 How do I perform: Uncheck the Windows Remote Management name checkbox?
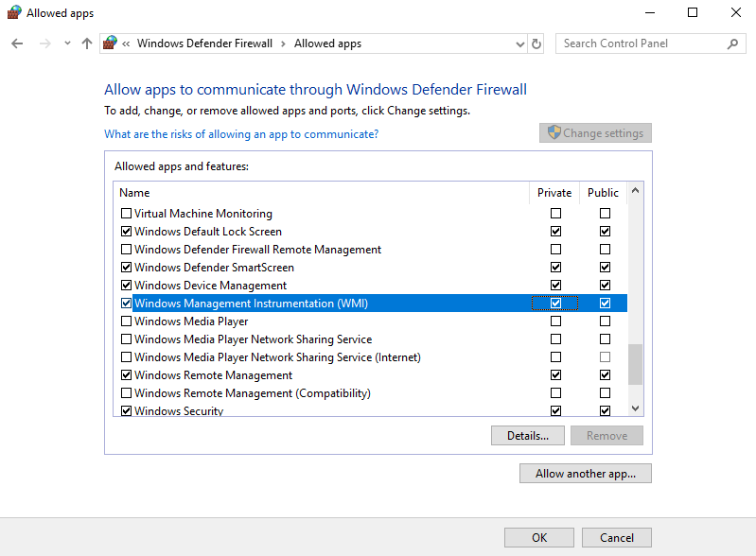coord(127,374)
